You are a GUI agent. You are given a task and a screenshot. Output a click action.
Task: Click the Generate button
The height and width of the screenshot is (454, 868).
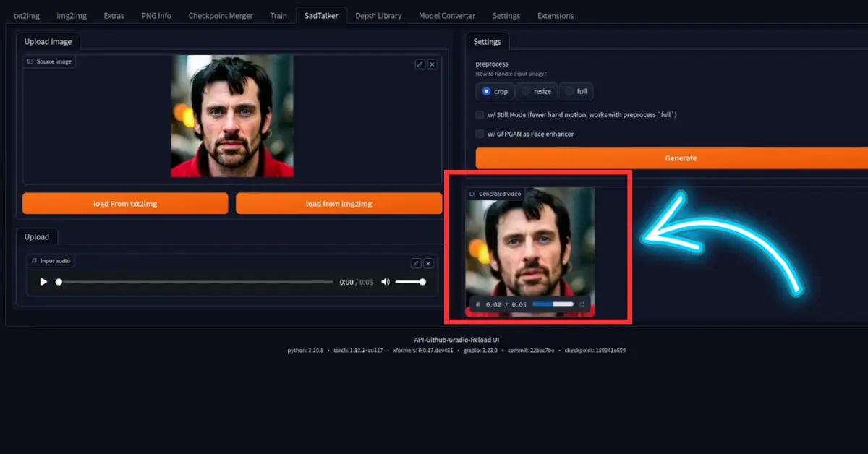(671, 158)
